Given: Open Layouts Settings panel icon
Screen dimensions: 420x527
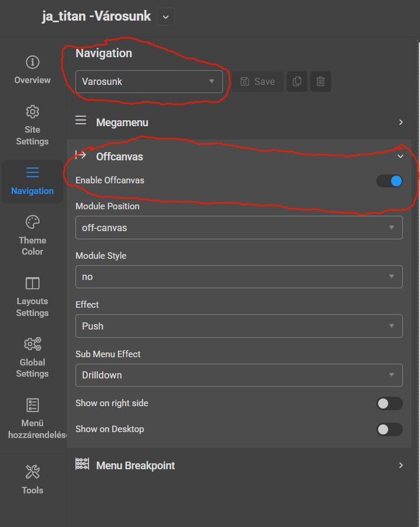Looking at the screenshot, I should 32,284.
